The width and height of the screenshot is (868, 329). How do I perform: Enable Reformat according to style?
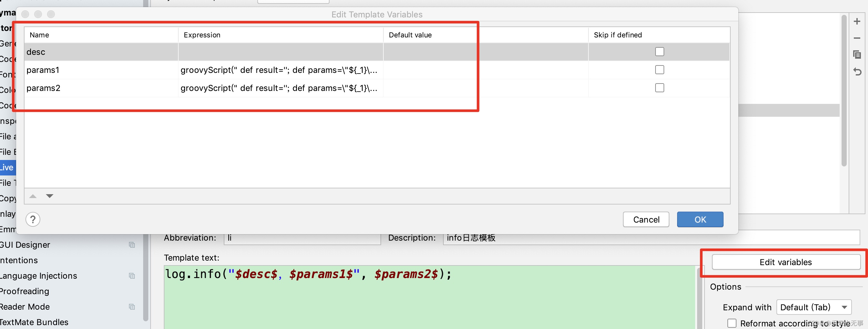(732, 323)
